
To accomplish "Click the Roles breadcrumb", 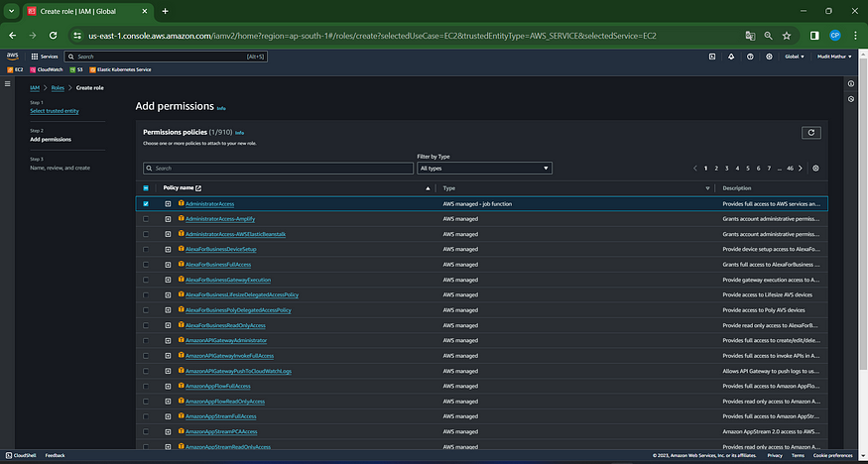I will [58, 87].
